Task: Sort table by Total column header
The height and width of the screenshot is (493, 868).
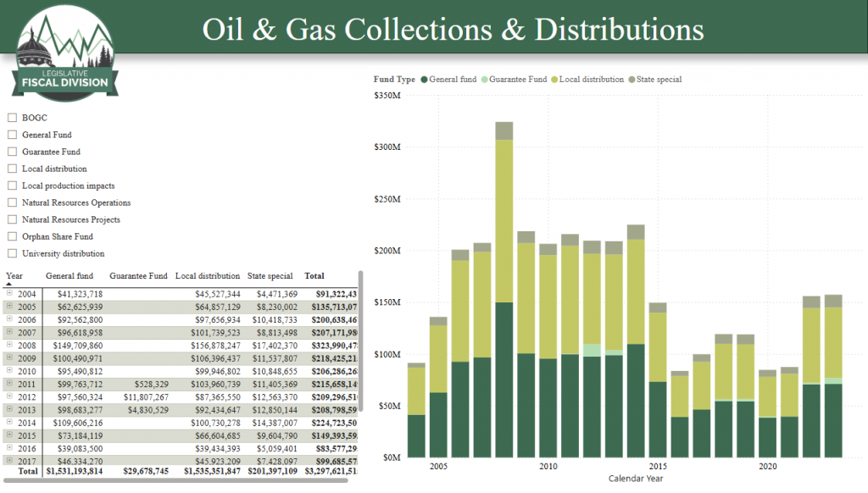Action: 314,276
